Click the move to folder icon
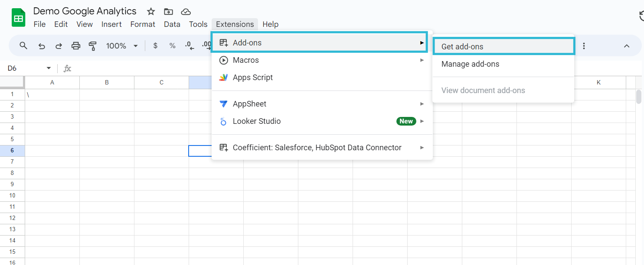 pyautogui.click(x=168, y=12)
